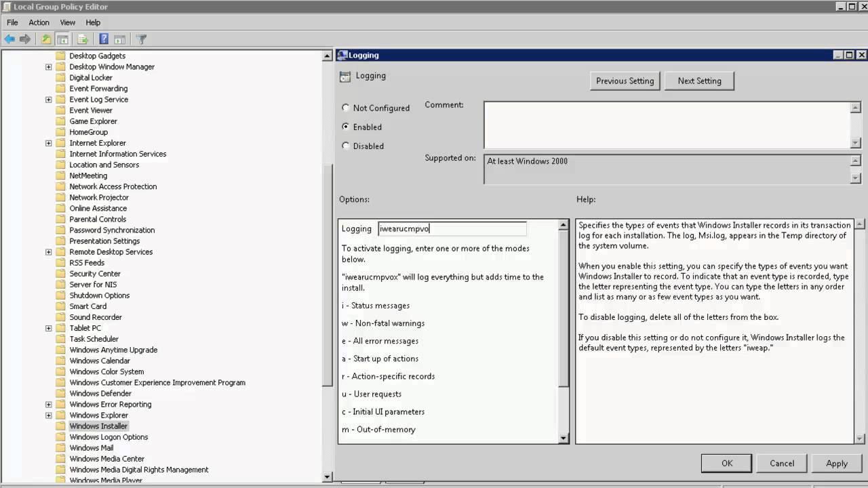Toggle the Show/Hide Console Tree icon
The width and height of the screenshot is (868, 488).
point(62,39)
